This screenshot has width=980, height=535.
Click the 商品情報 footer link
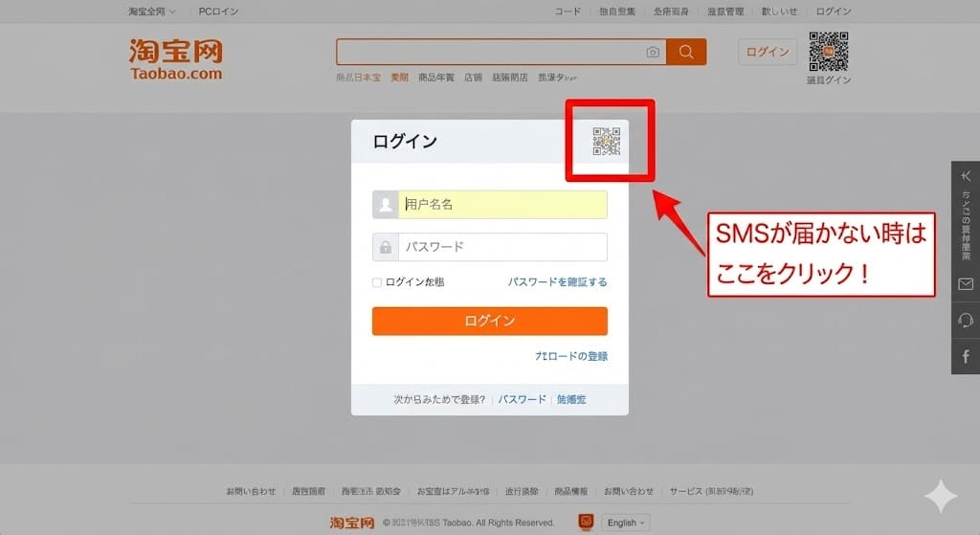570,491
